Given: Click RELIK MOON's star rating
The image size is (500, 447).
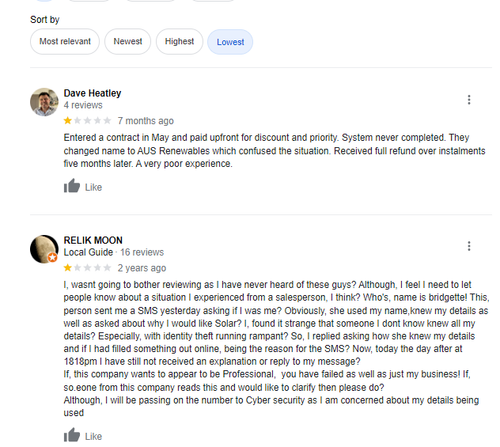Looking at the screenshot, I should coord(87,268).
